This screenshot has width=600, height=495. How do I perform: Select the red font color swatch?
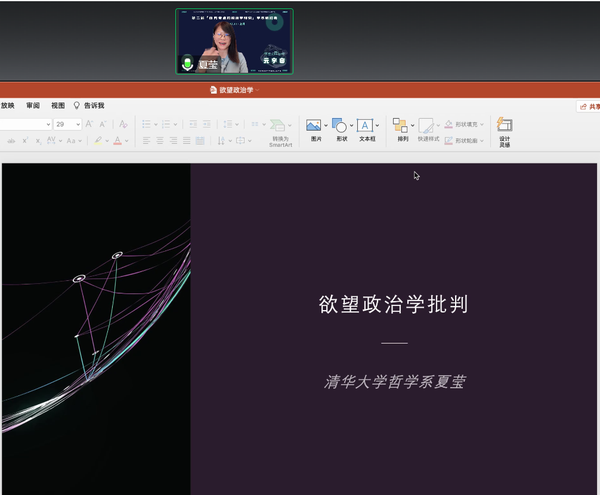(118, 141)
